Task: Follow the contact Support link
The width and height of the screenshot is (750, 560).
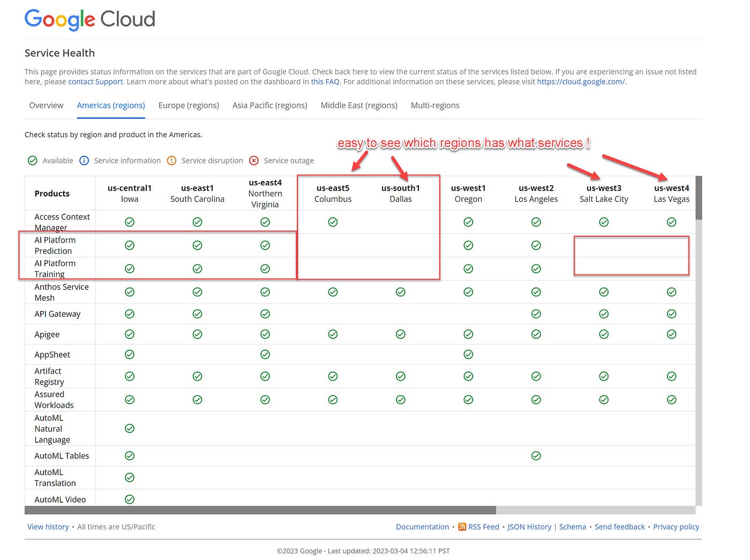Action: (x=95, y=82)
